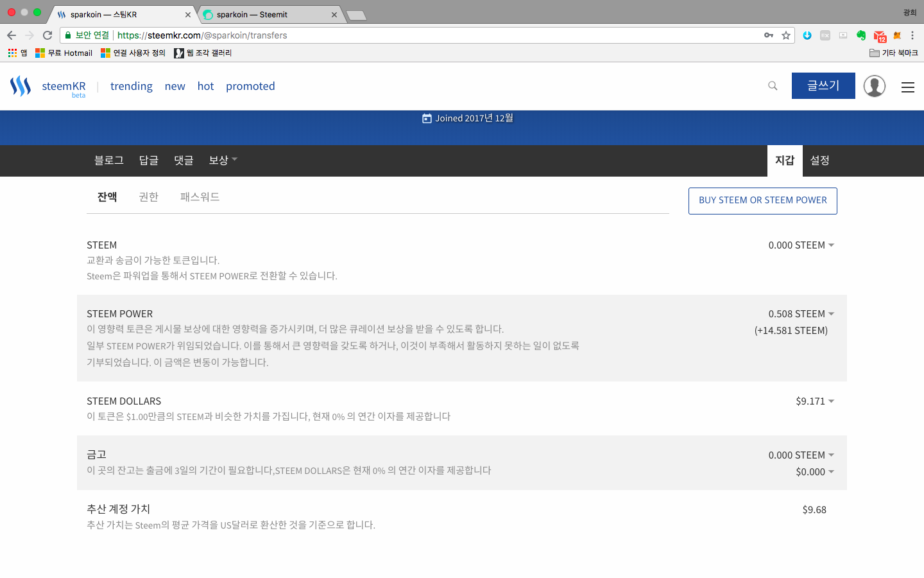This screenshot has width=924, height=578.
Task: Bookmark page with star icon
Action: (785, 35)
